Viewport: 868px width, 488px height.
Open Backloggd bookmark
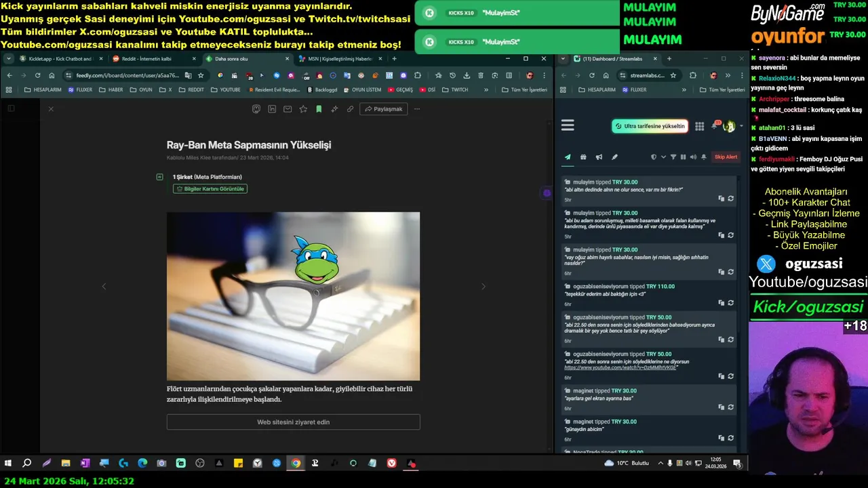pyautogui.click(x=321, y=89)
